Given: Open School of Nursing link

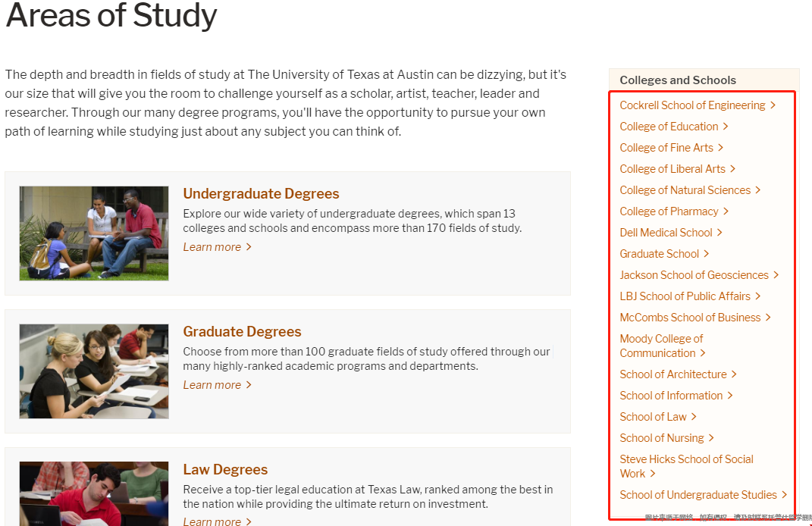Looking at the screenshot, I should click(666, 438).
